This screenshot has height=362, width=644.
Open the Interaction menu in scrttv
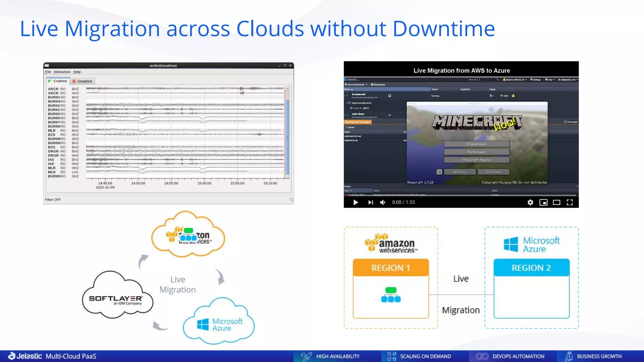pyautogui.click(x=62, y=72)
